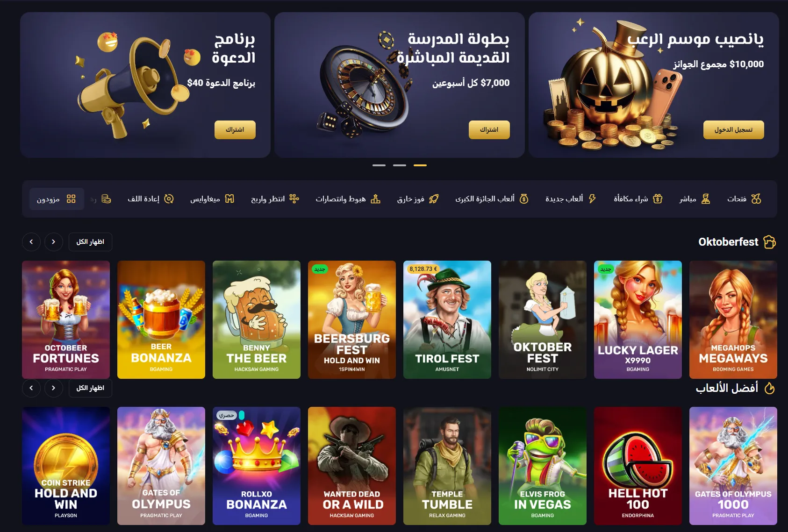
Task: Open the Tirol Fest game thumbnail
Action: click(x=447, y=319)
